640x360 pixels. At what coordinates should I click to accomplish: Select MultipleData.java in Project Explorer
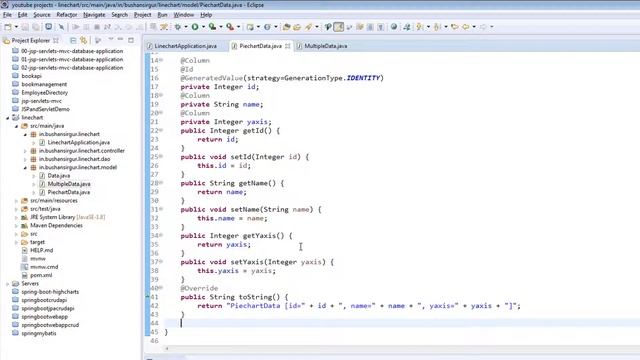point(69,184)
